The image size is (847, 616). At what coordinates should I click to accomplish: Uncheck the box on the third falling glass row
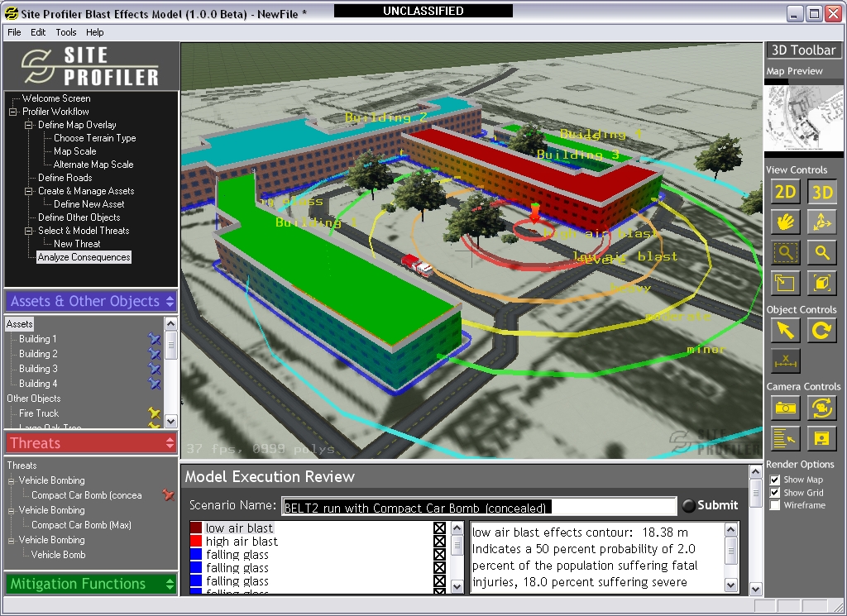(x=440, y=581)
